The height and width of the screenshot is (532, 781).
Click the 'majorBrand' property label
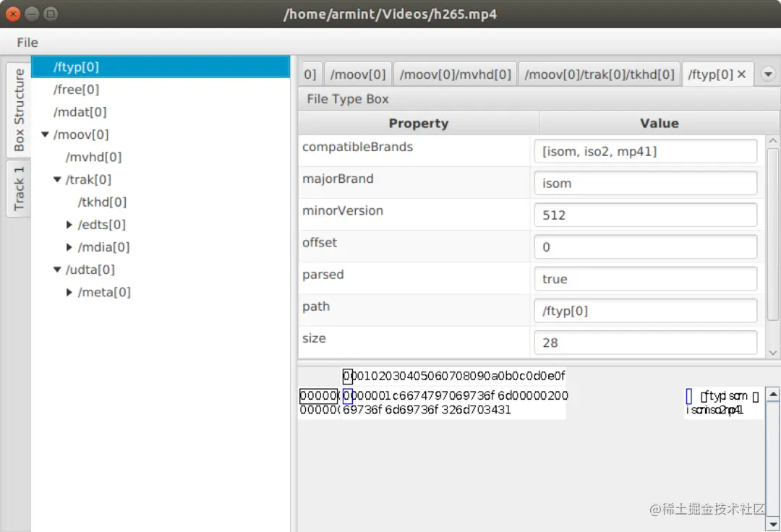click(338, 179)
